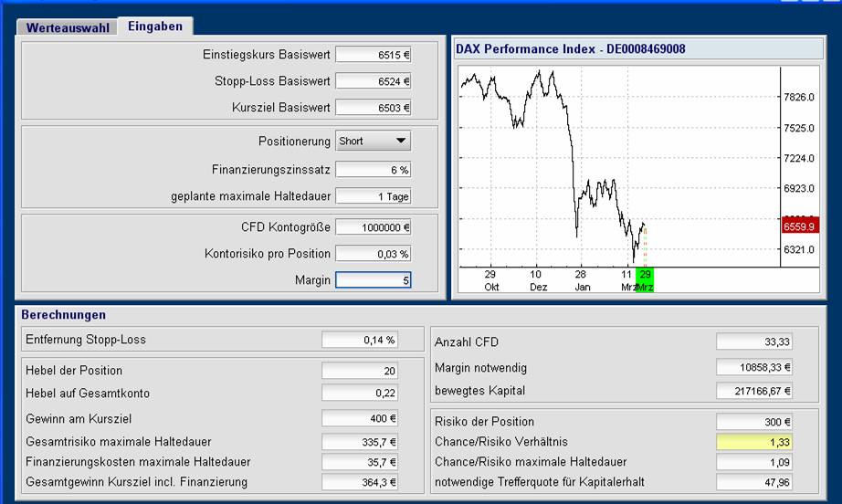
Task: Click the 29 Okt date label
Action: click(x=490, y=280)
